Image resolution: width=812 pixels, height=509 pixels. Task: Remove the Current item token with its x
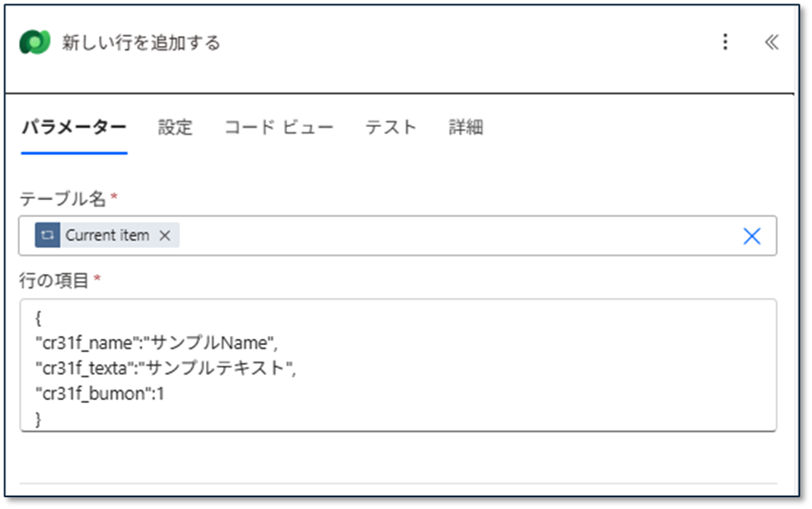[165, 235]
